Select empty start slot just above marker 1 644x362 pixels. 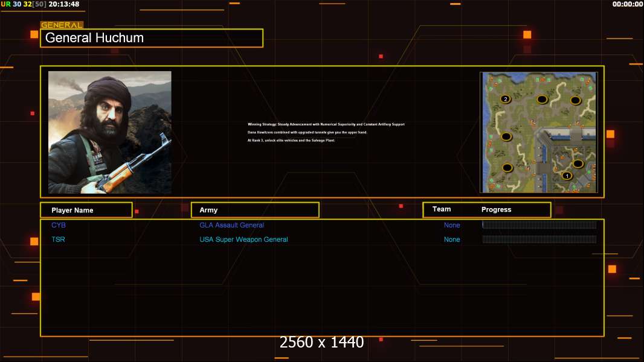(578, 164)
